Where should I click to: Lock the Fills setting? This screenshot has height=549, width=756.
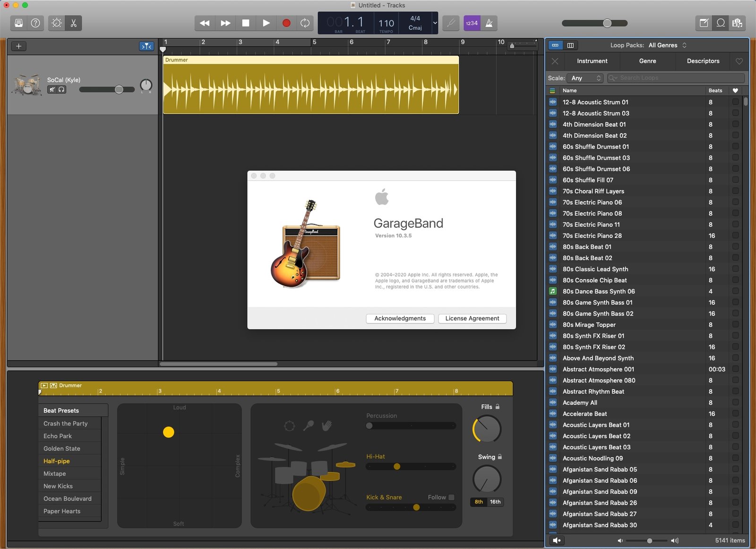(498, 407)
